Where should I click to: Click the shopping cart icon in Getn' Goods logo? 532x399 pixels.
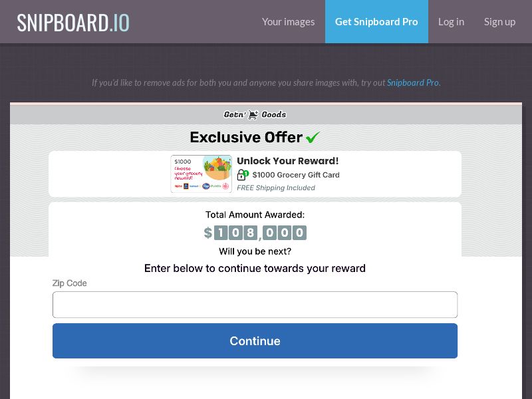pyautogui.click(x=253, y=114)
